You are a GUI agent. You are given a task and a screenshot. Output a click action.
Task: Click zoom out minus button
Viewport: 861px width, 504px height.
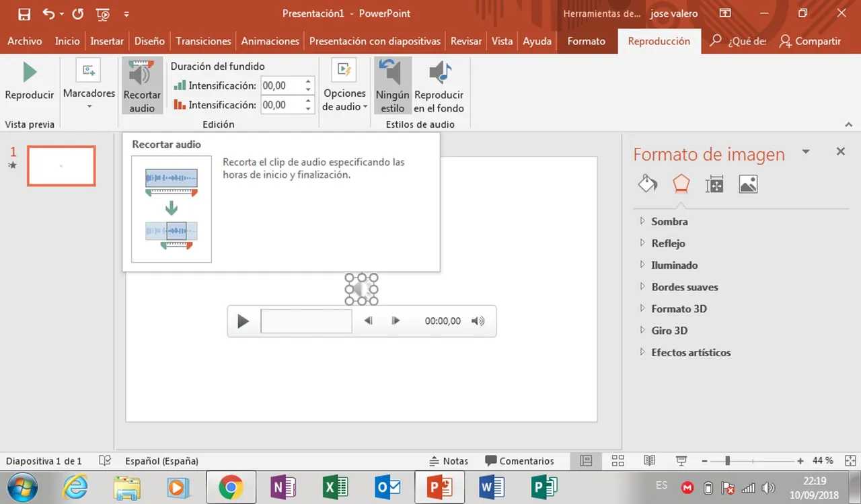(704, 461)
